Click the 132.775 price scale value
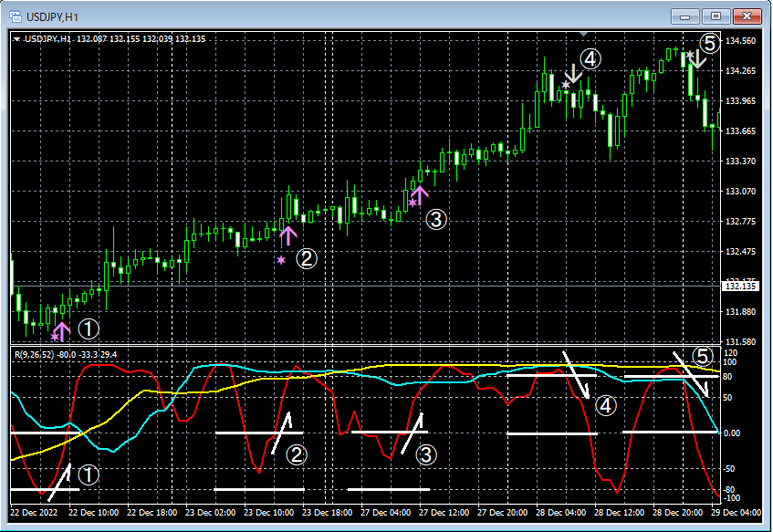773x532 pixels. 740,222
